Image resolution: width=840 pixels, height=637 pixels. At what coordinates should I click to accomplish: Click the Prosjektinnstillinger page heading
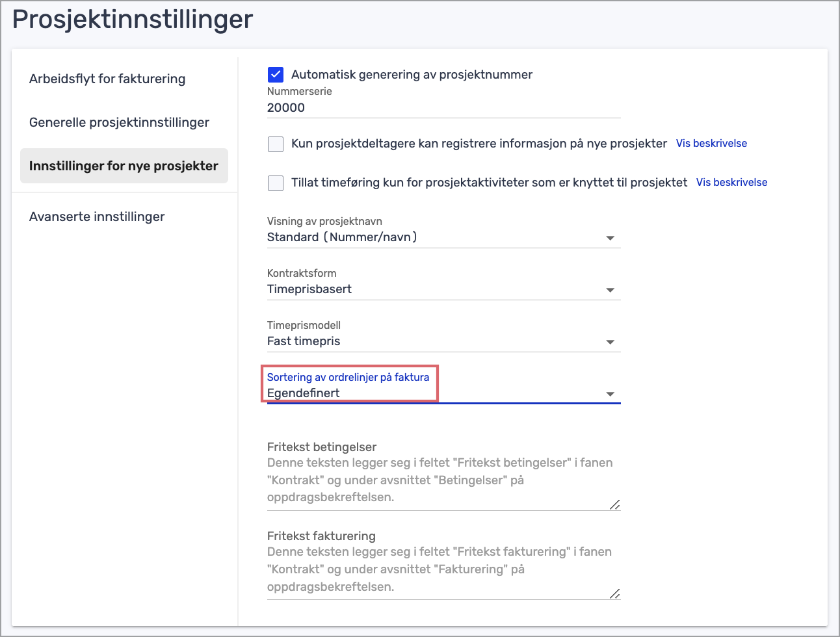(x=133, y=19)
